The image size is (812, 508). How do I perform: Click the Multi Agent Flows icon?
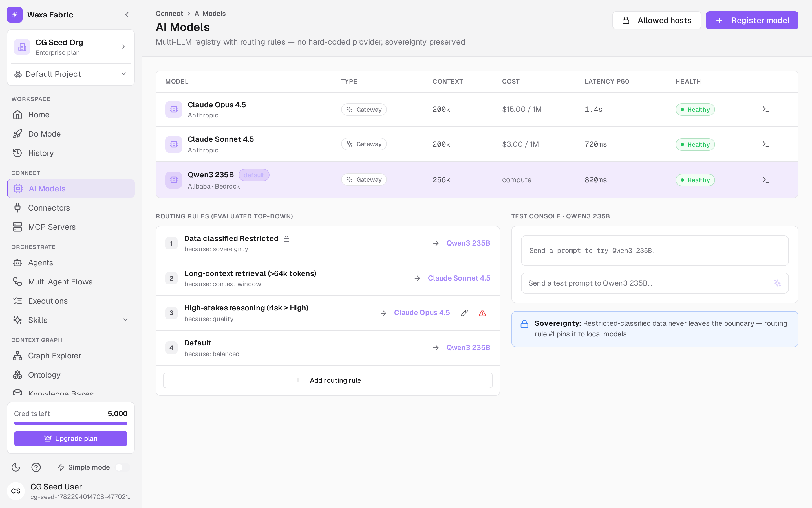pyautogui.click(x=17, y=282)
